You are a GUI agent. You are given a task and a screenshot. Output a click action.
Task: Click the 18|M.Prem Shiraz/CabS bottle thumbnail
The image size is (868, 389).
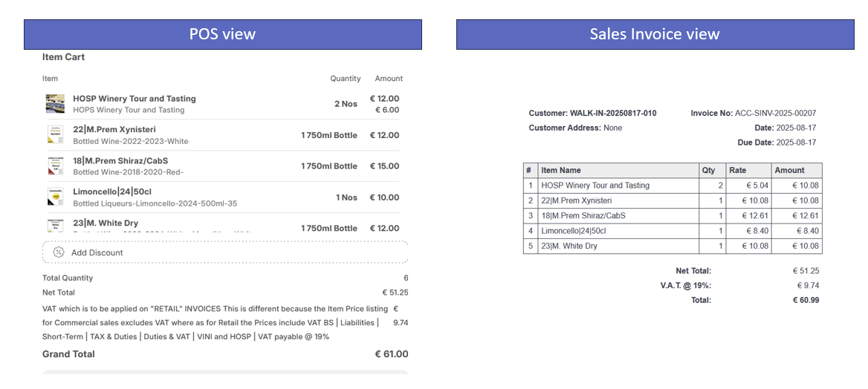coord(55,166)
